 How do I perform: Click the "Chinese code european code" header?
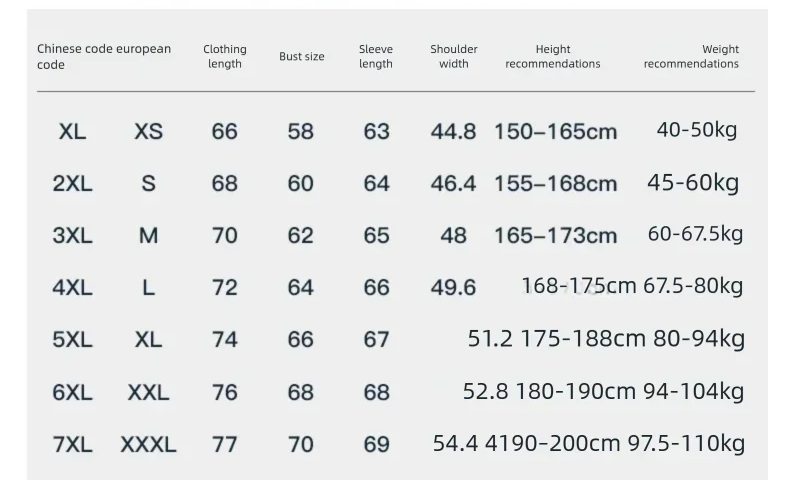(x=104, y=57)
